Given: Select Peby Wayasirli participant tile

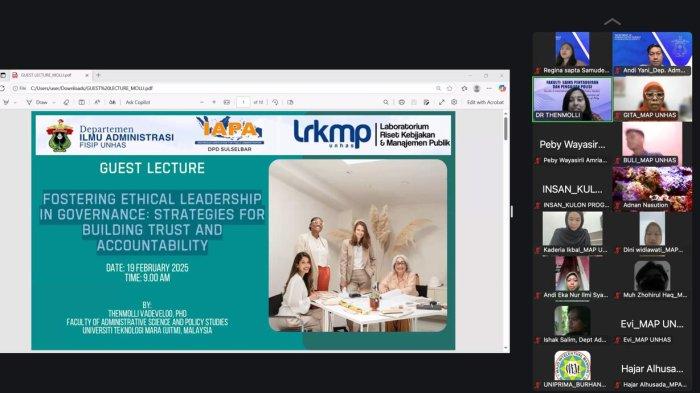Looking at the screenshot, I should [572, 144].
